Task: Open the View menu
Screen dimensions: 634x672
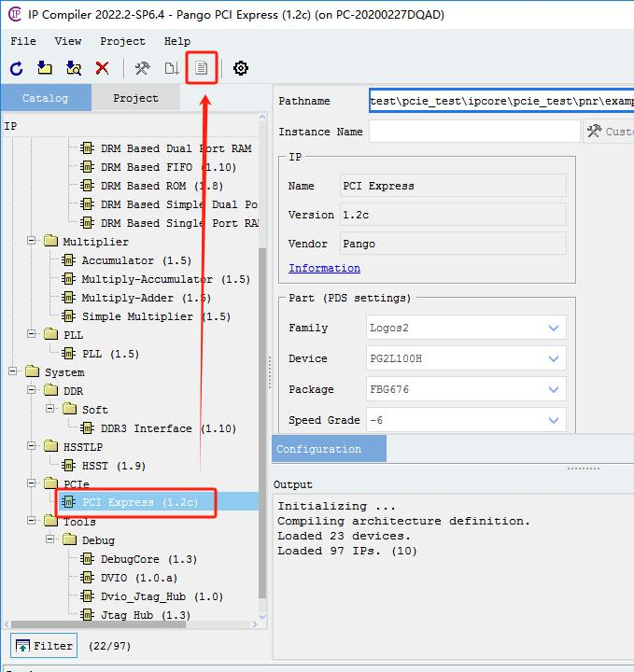Action: click(x=68, y=41)
